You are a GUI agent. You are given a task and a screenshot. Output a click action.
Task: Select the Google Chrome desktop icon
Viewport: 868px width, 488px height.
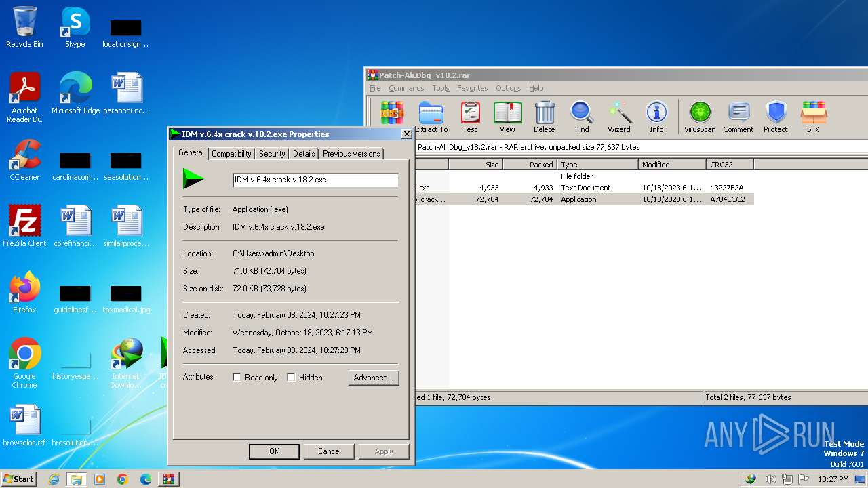click(24, 363)
